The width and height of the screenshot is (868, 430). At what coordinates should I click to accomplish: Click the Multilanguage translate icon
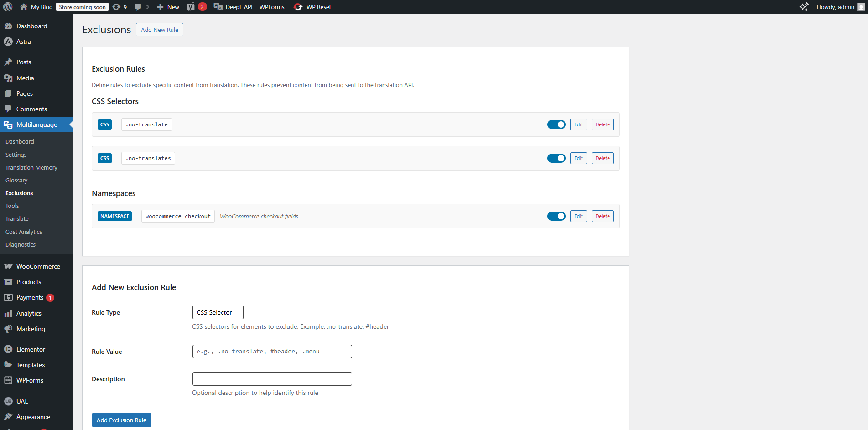click(x=8, y=124)
